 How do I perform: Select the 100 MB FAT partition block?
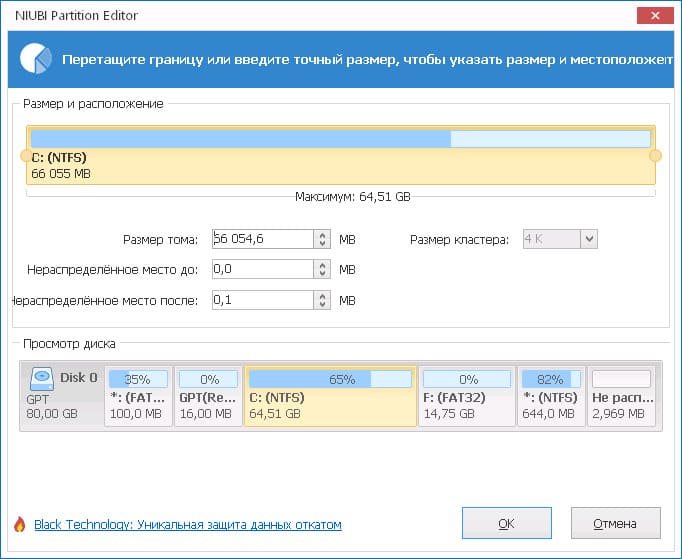(x=138, y=395)
